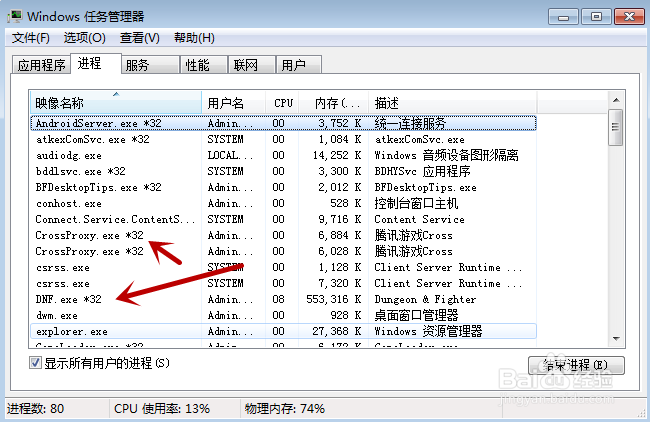The width and height of the screenshot is (650, 422).
Task: Minimize the Task Manager window
Action: click(563, 17)
